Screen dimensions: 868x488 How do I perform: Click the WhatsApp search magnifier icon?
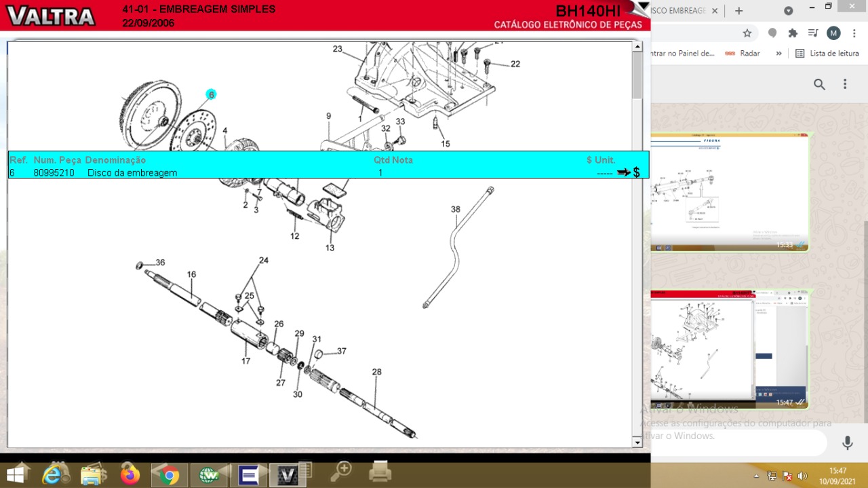(819, 84)
